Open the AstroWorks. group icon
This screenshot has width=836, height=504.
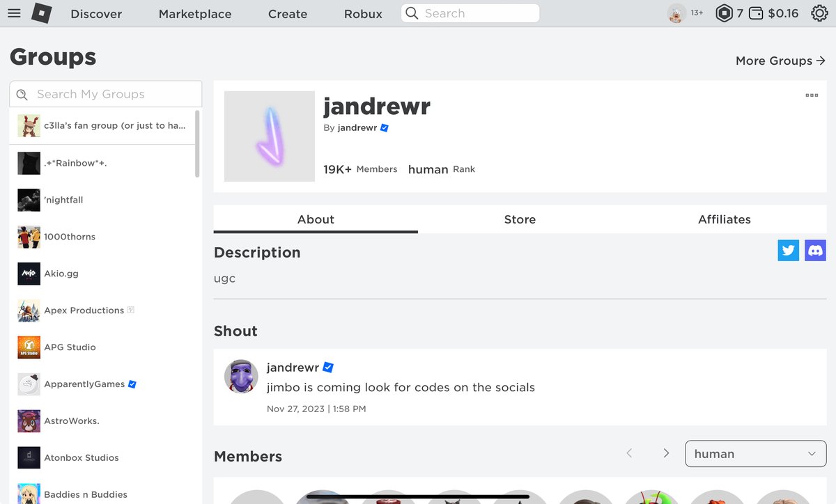coord(29,421)
